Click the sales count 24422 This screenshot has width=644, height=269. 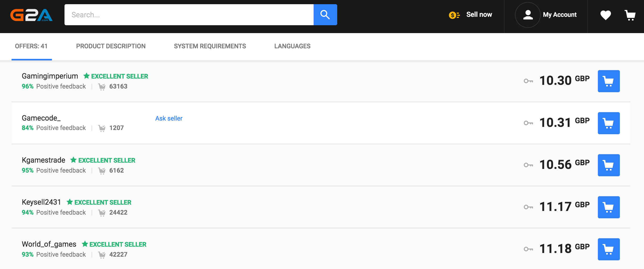[x=118, y=213]
